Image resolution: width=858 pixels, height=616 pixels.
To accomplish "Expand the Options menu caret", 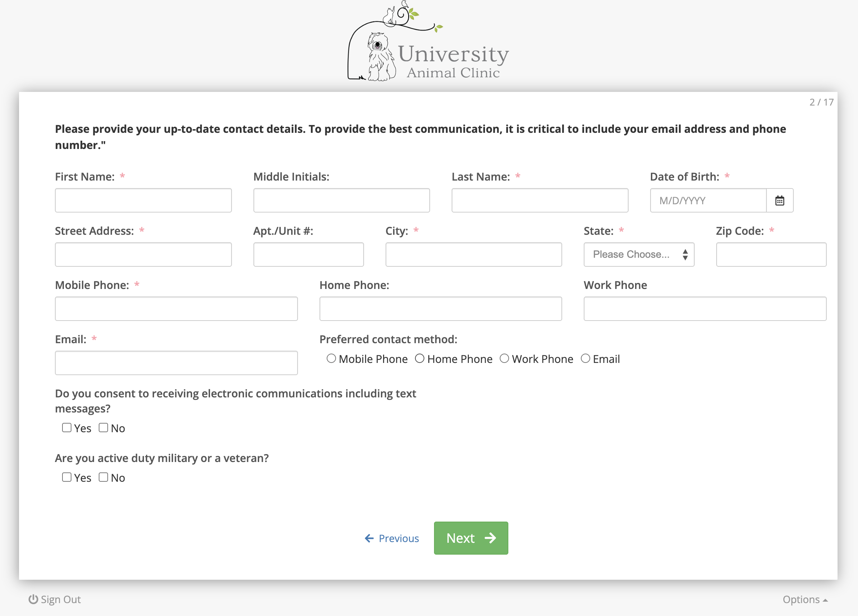I will pyautogui.click(x=825, y=600).
